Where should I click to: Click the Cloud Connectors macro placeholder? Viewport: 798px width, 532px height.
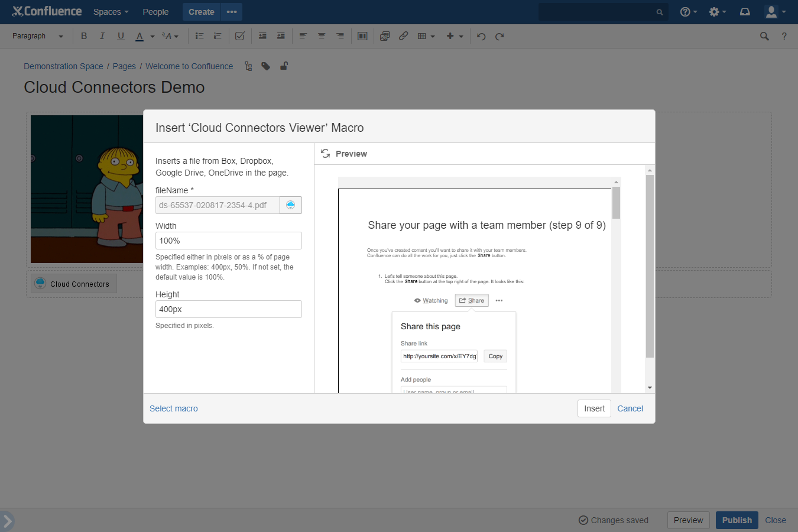74,284
